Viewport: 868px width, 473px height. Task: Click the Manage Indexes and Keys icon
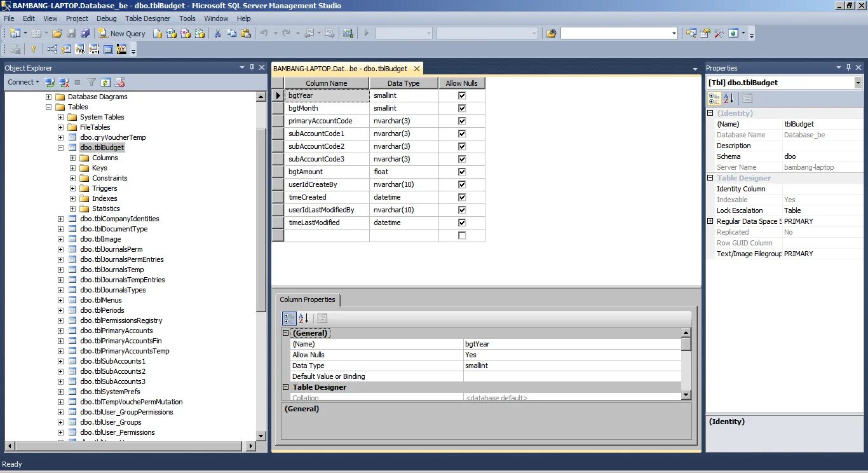tap(66, 49)
